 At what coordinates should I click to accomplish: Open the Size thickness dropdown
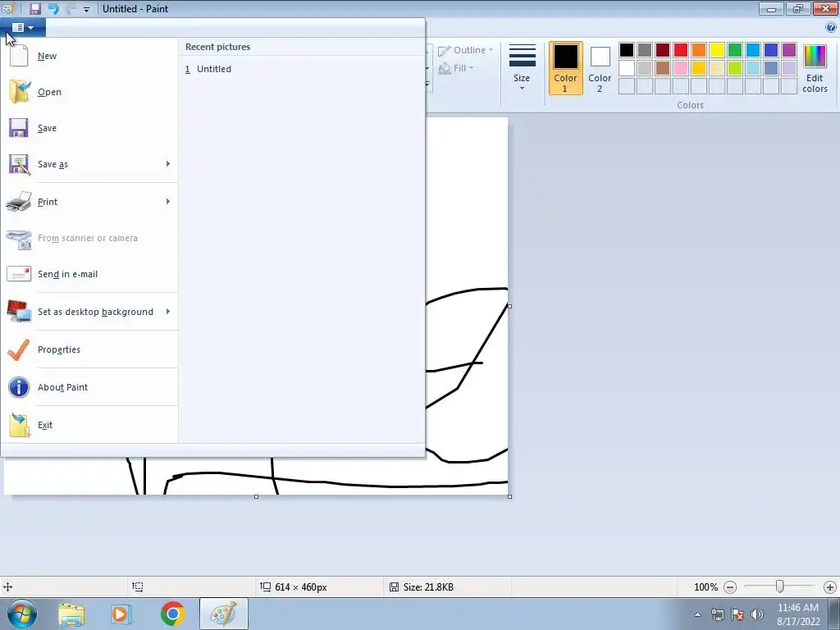pyautogui.click(x=522, y=69)
